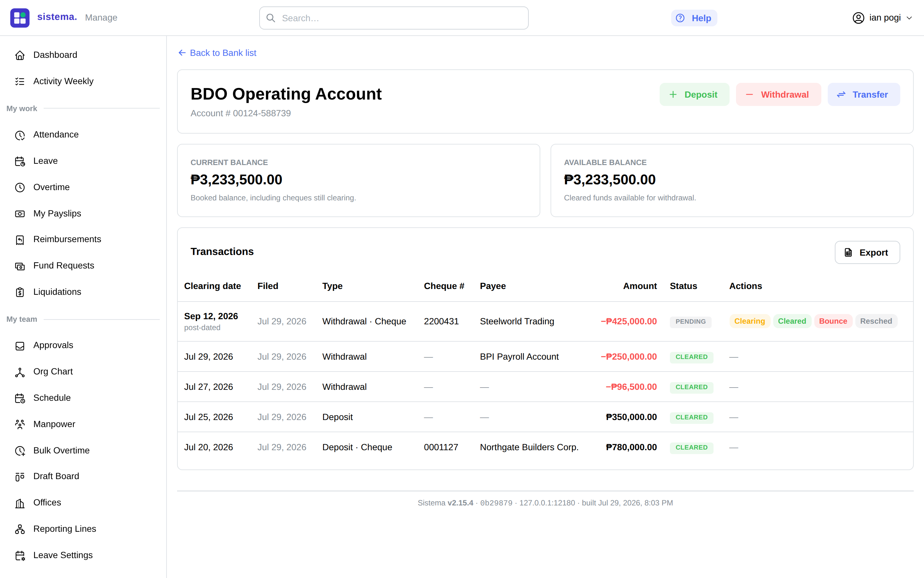Click the Sep 12, 2026 clearing date

(x=211, y=316)
